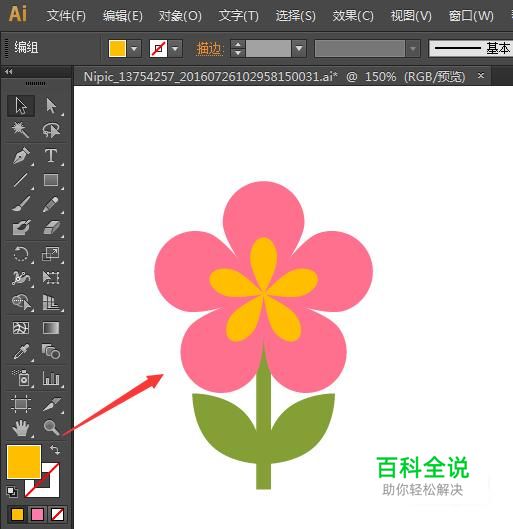The height and width of the screenshot is (529, 513).
Task: Click the 描边 stroke panel link
Action: tap(209, 49)
